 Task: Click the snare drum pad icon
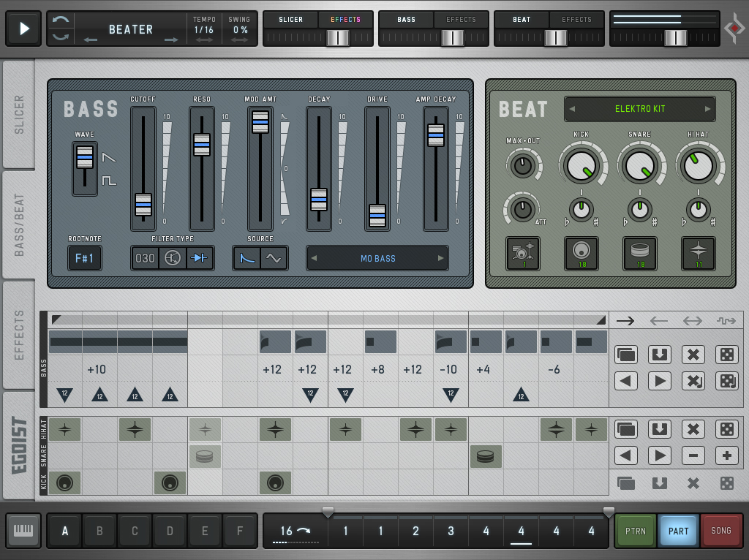pos(640,253)
